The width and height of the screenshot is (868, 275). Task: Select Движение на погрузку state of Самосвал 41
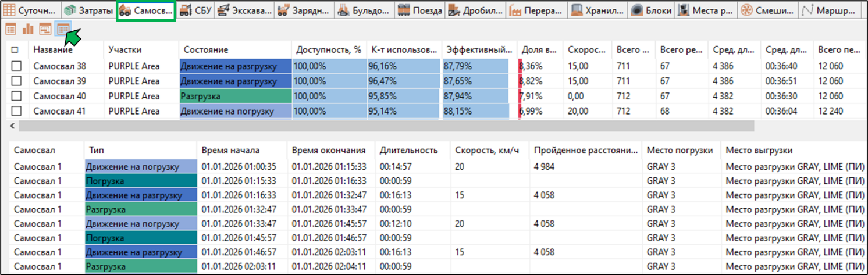(236, 111)
